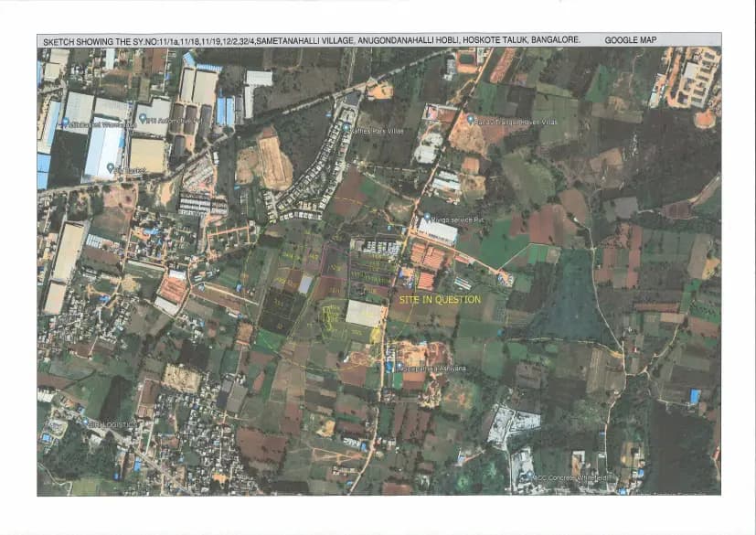
Task: Select the Paras Tranquil Haven Villas pin
Action: (x=471, y=119)
